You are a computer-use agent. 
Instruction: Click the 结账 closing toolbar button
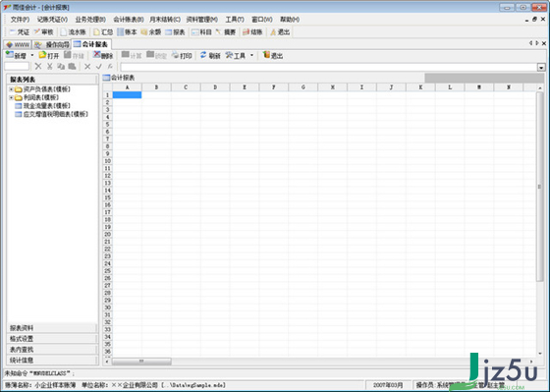pos(252,32)
